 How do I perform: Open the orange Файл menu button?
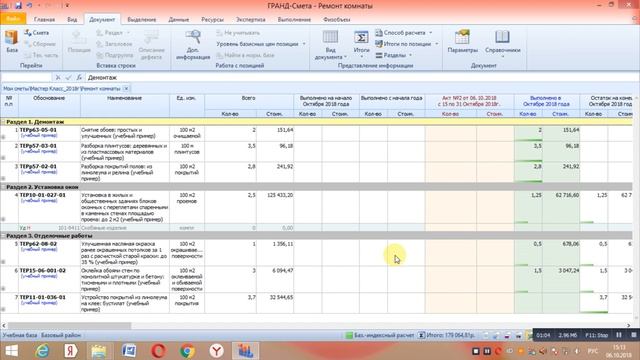tap(13, 19)
